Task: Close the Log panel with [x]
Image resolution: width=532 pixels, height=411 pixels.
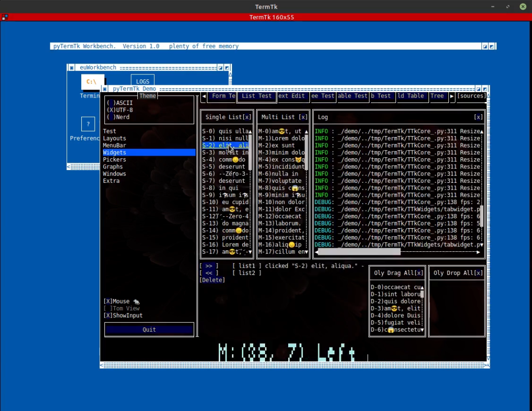Action: 478,117
